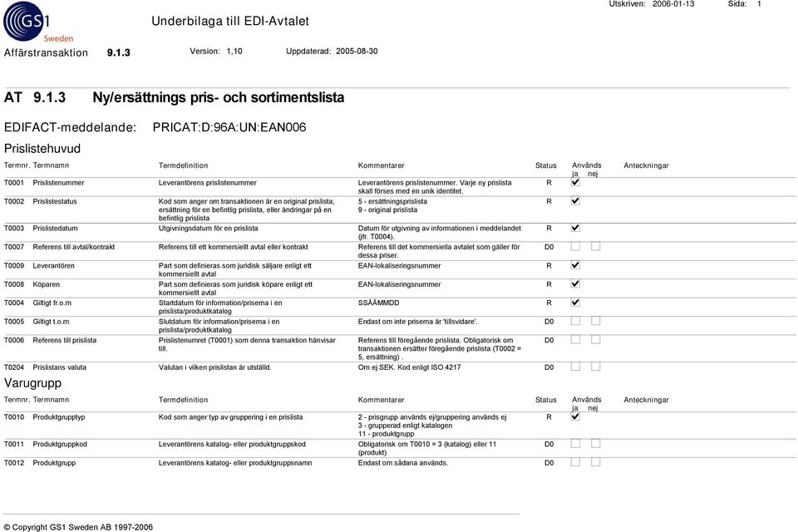Click the term name 'Produktgruppkod'
The image size is (798, 532).
point(60,445)
